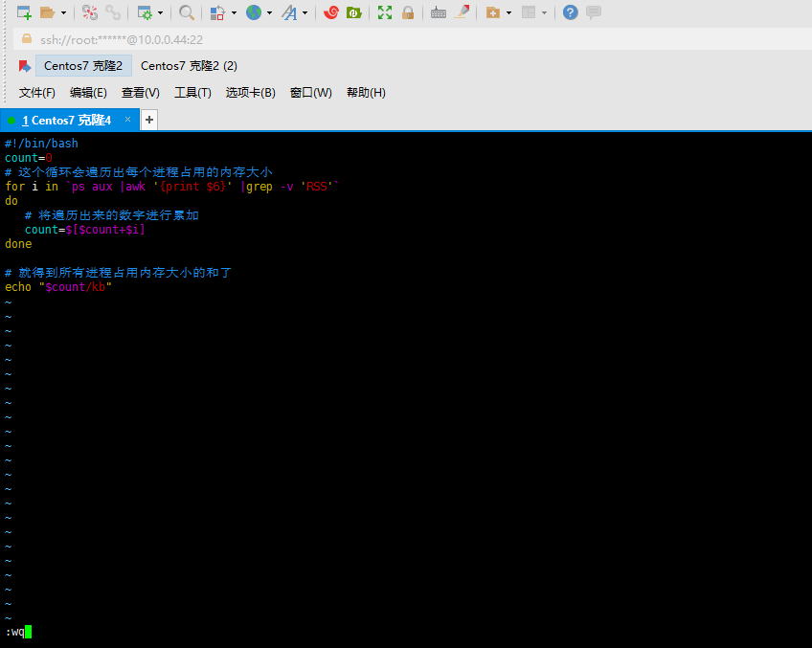Launch Xftp via the red swirl icon
The height and width of the screenshot is (648, 812).
[331, 12]
